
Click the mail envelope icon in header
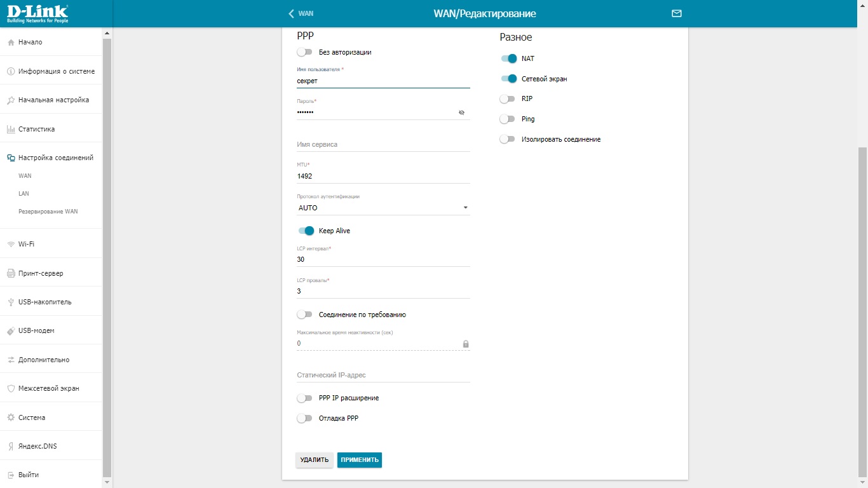pos(676,13)
